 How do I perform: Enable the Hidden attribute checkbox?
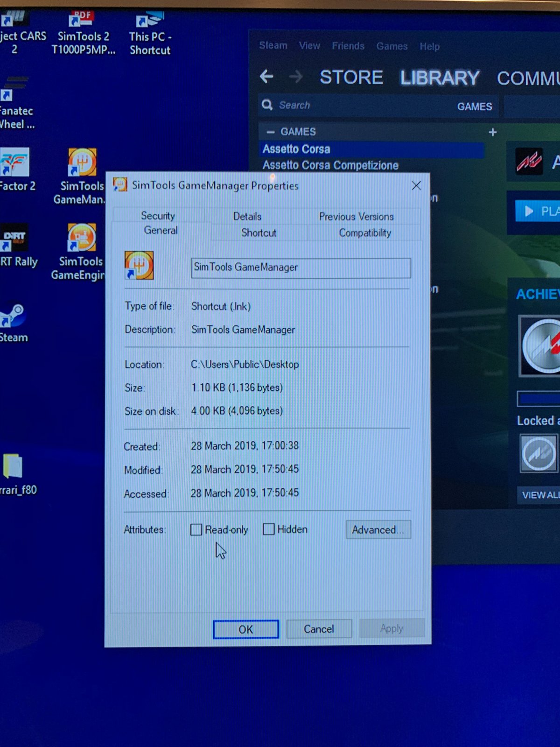268,529
